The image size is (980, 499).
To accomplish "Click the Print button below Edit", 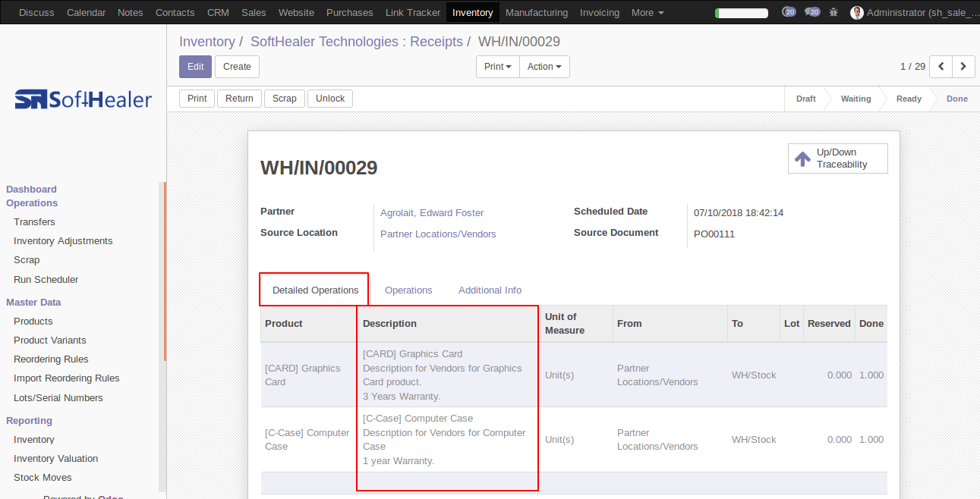I will [197, 99].
